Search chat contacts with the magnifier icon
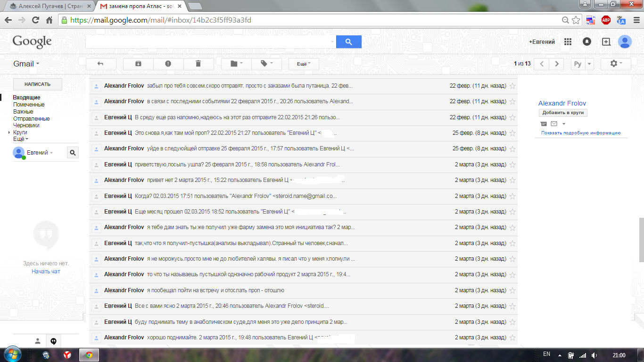Viewport: 644px width, 362px height. (x=73, y=152)
